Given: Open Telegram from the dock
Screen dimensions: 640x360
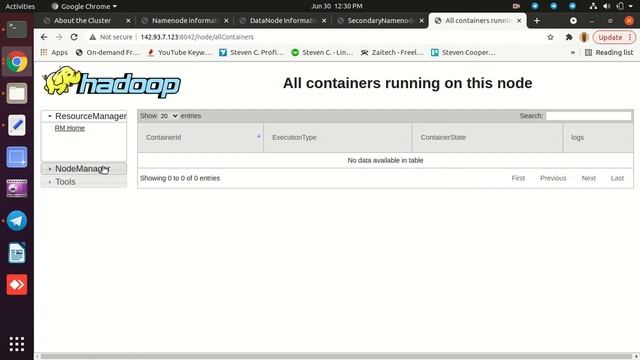Looking at the screenshot, I should 17,220.
